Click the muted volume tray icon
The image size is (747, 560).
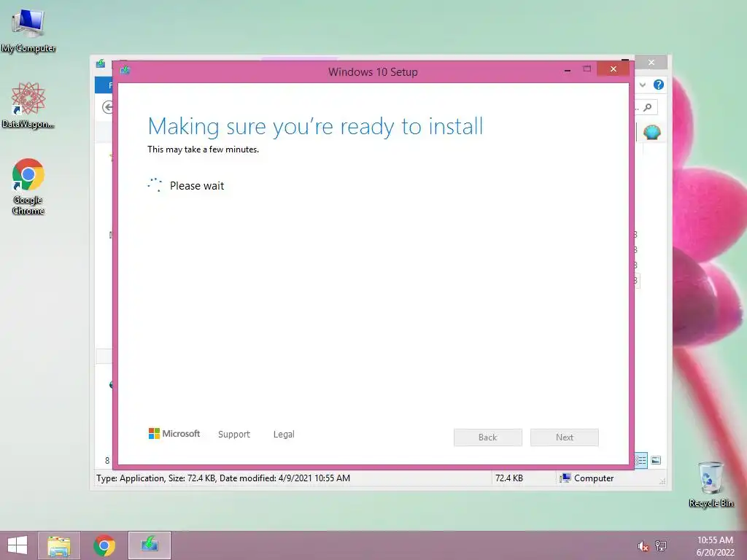pos(643,545)
